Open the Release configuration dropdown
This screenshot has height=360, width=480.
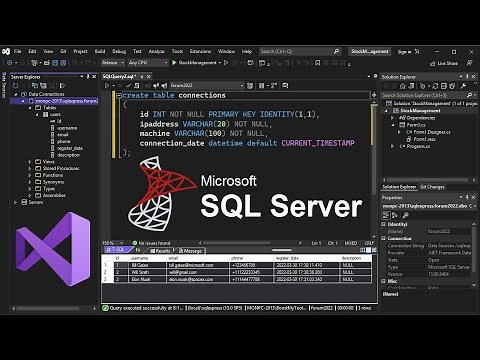click(x=113, y=63)
